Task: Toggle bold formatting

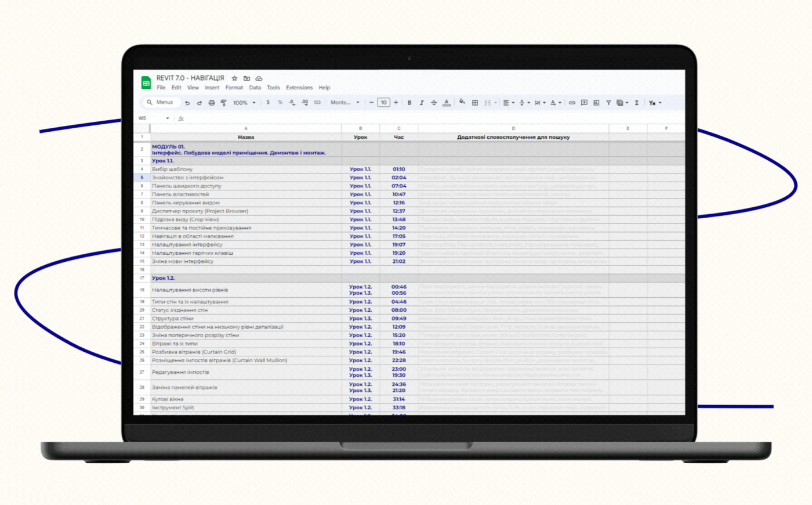Action: coord(409,103)
